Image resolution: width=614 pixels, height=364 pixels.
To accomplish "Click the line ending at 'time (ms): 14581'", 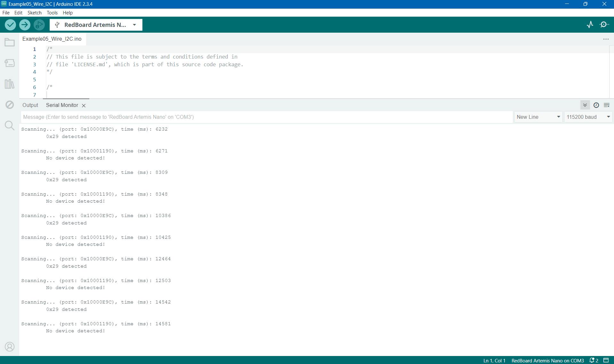I will click(96, 324).
